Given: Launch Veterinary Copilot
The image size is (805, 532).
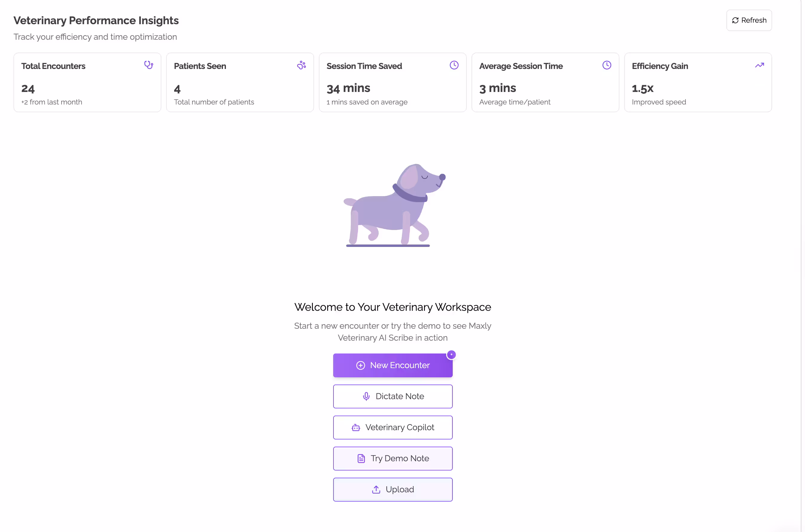Looking at the screenshot, I should 392,428.
